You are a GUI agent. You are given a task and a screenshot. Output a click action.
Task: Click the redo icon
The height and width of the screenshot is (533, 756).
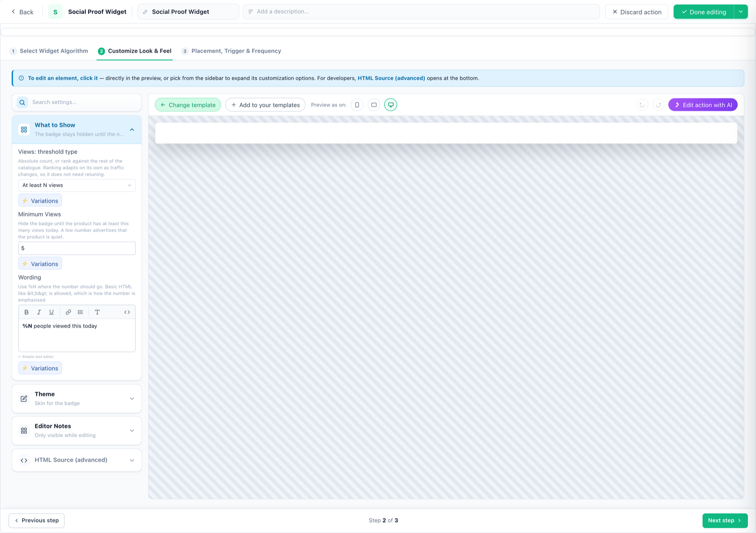pos(658,105)
